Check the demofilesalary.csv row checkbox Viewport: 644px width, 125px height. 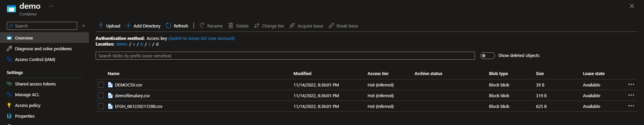[x=101, y=96]
